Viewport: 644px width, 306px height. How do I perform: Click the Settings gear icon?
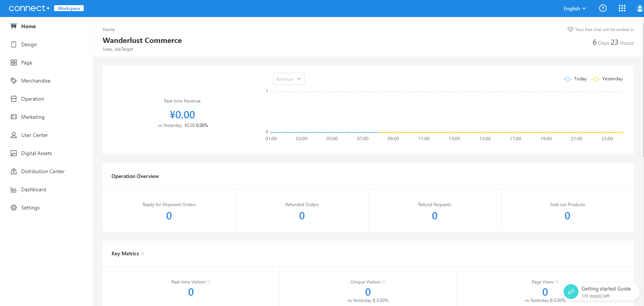(14, 208)
